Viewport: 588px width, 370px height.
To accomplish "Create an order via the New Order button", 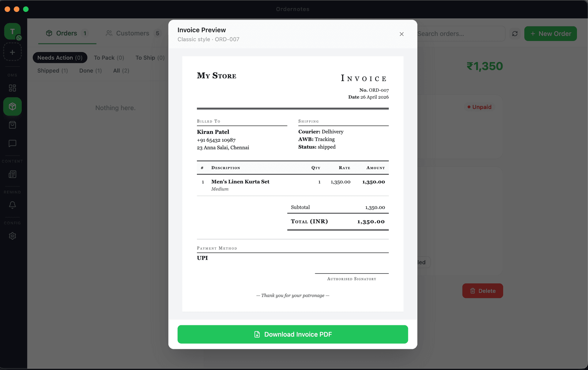I will pos(550,34).
